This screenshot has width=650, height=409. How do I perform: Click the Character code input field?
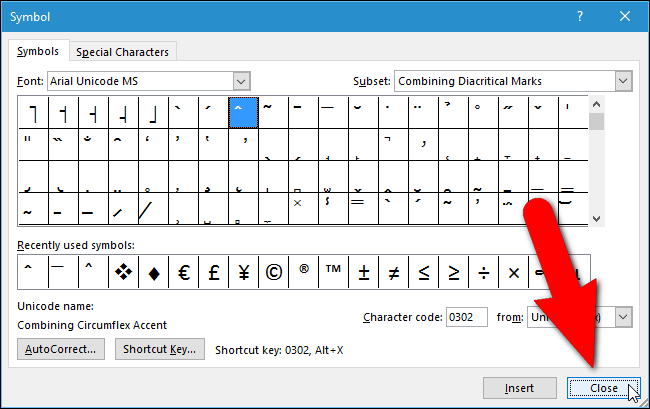click(466, 317)
